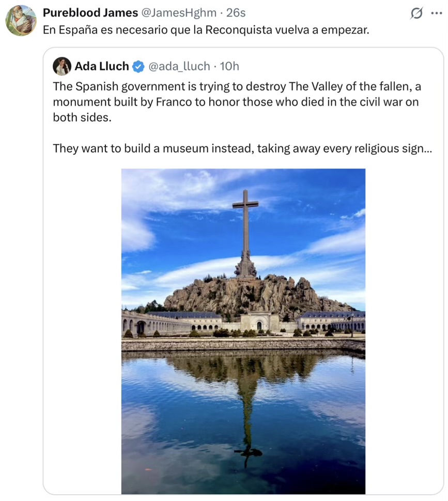This screenshot has height=501, width=448.
Task: Click the Spanish Reconquista post text
Action: click(206, 30)
